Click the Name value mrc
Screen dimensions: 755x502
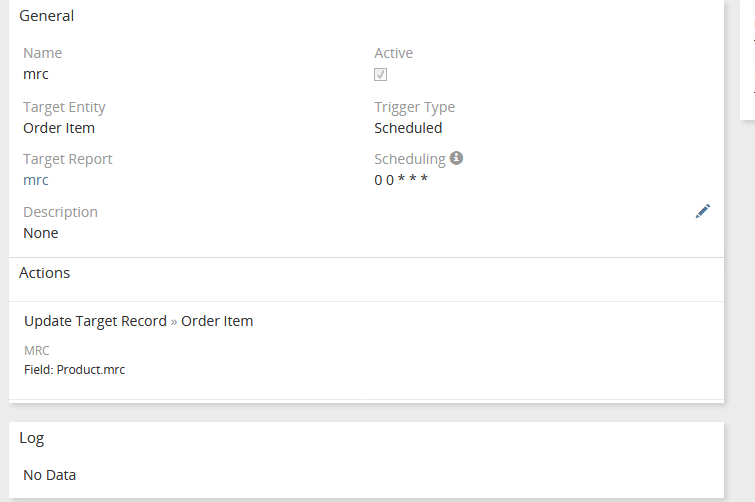[x=36, y=74]
